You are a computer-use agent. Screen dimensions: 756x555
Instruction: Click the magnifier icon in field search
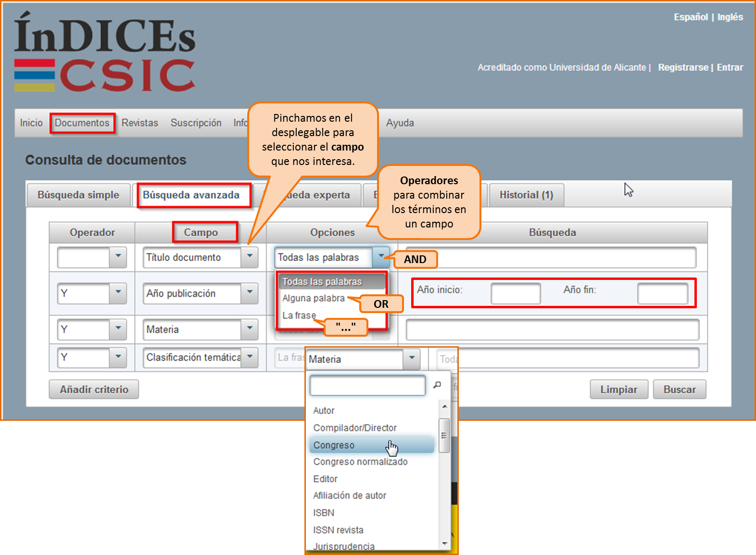click(437, 385)
